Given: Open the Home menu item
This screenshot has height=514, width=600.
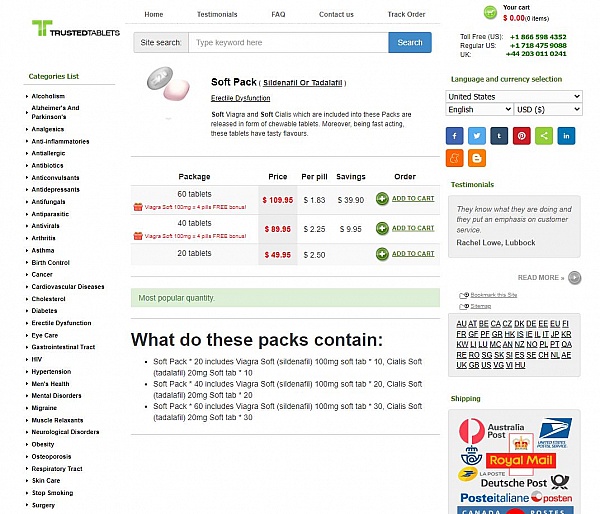Looking at the screenshot, I should (153, 14).
